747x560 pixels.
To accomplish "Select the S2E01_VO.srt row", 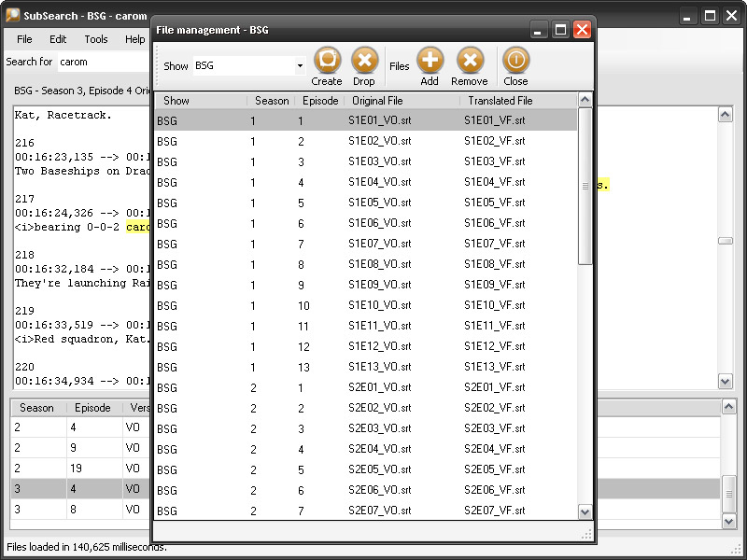I will 379,388.
